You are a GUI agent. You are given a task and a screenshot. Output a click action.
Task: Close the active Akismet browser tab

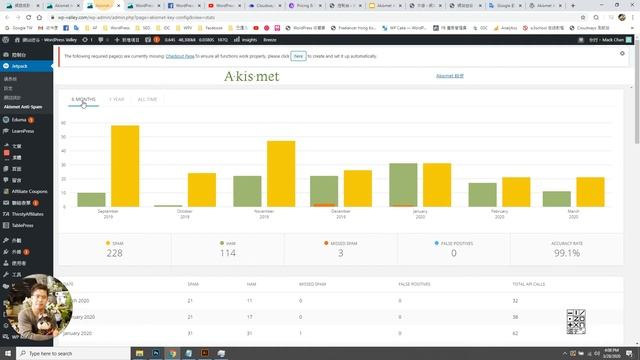coord(118,6)
